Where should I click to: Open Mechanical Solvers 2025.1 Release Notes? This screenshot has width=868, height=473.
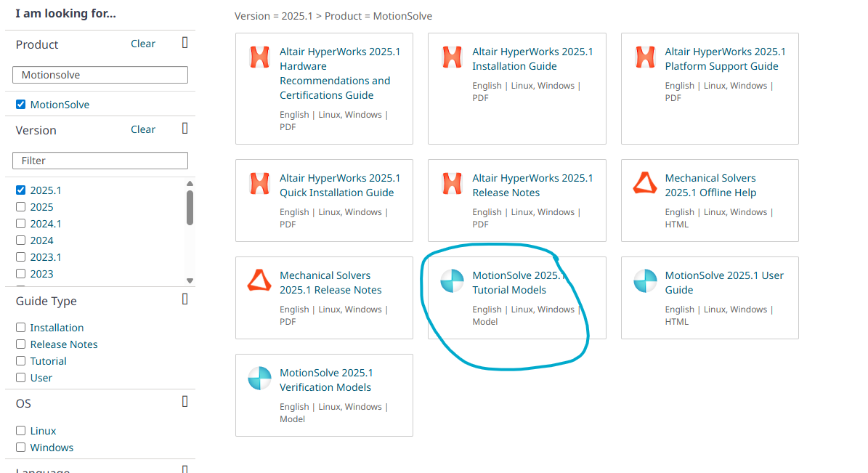coord(330,283)
